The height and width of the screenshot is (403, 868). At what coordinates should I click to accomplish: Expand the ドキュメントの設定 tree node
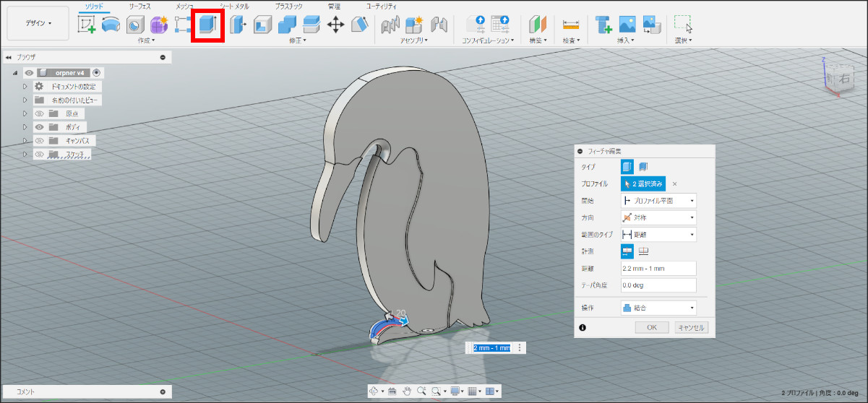coord(25,87)
